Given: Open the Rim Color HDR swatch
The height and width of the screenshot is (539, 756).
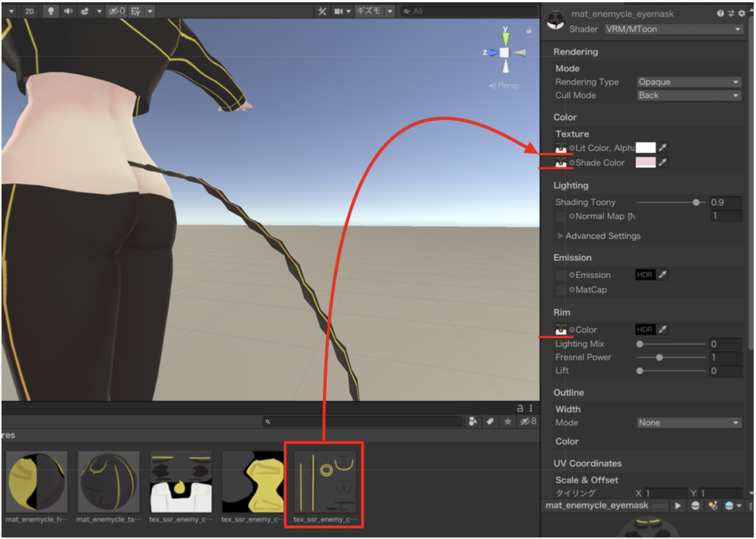Looking at the screenshot, I should tap(645, 329).
